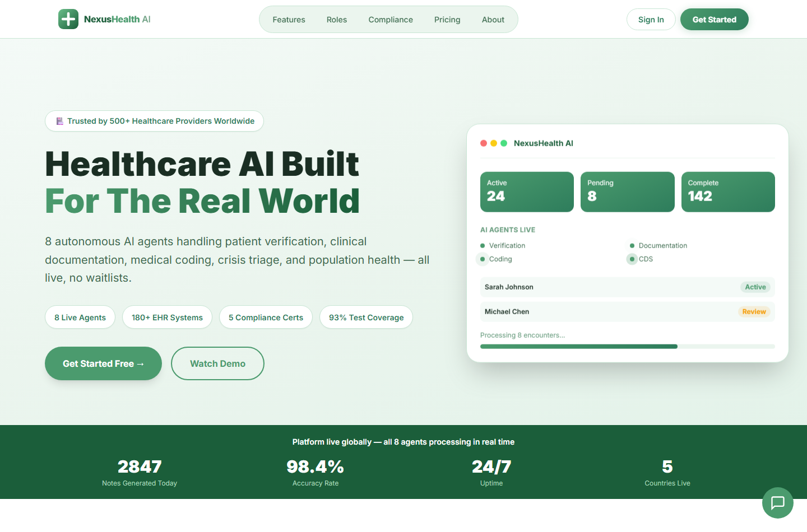Click the 8 Live Agents pill

(x=80, y=318)
